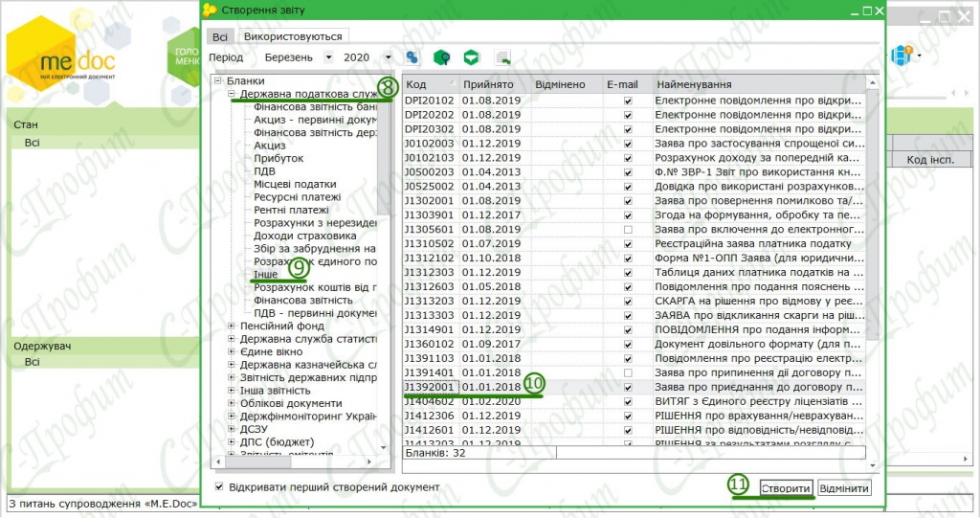Select the J1392001 code cell
The height and width of the screenshot is (518, 980).
(432, 387)
